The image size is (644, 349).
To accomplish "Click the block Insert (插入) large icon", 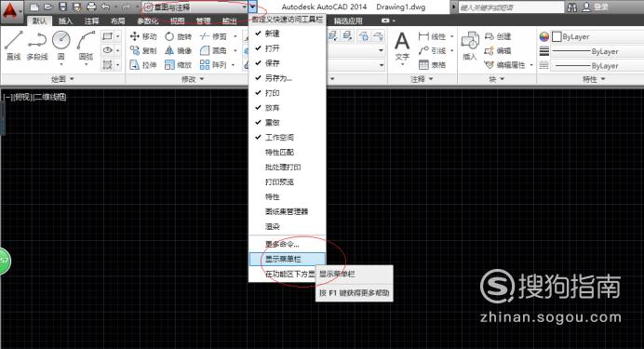I will point(469,46).
